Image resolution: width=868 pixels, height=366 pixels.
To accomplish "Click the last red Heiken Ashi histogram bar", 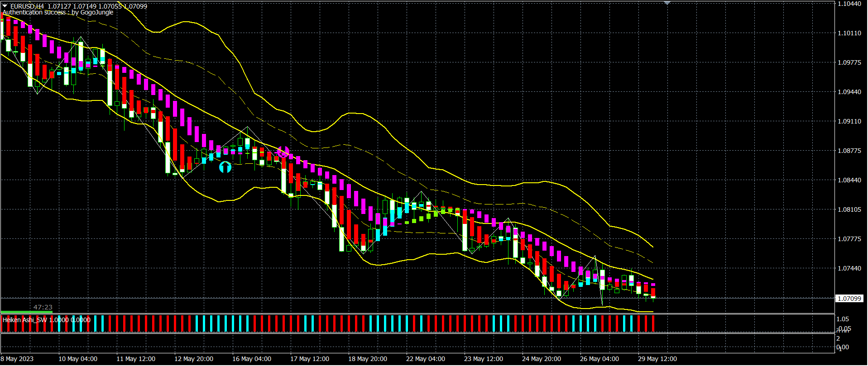I will (653, 323).
